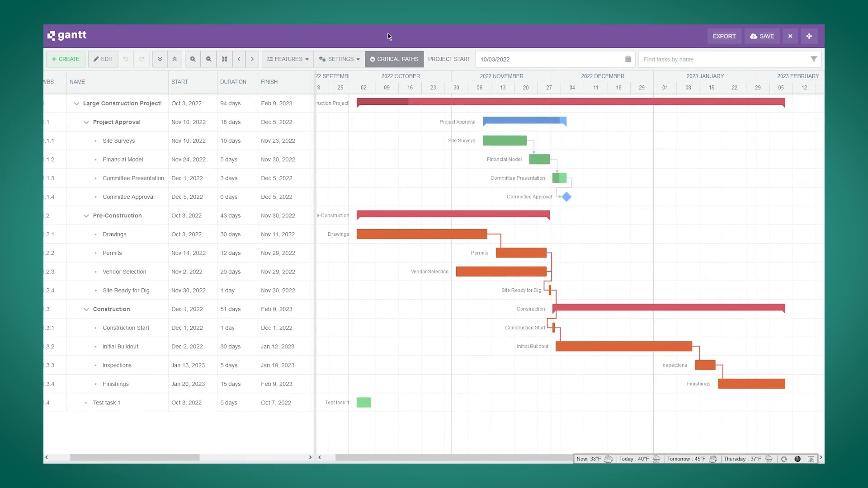
Task: Click the fit-to-screen zoom icon
Action: pos(224,59)
